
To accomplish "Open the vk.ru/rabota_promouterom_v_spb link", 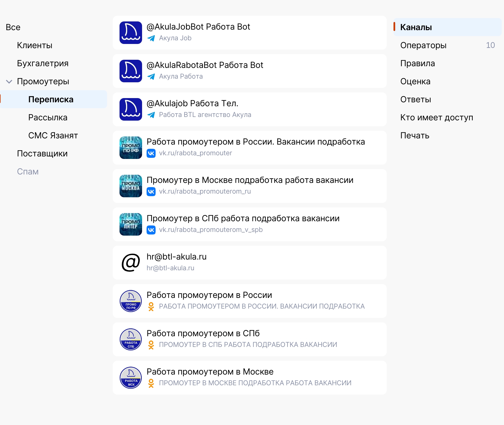I will point(211,230).
